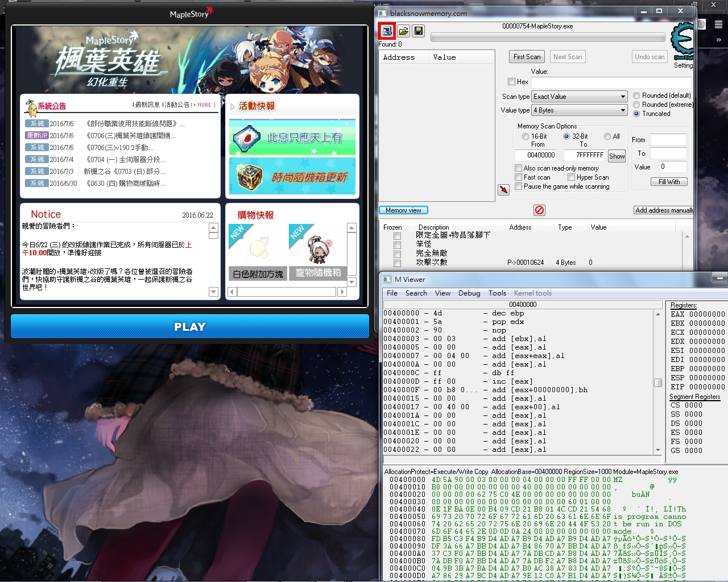Open the 部份職業使用技能斷線問題 announcement
The width and height of the screenshot is (728, 582).
pos(135,123)
